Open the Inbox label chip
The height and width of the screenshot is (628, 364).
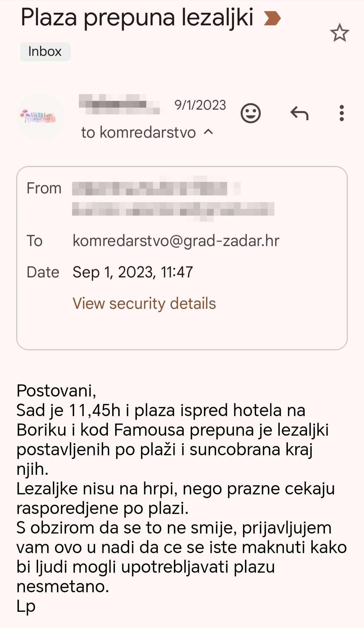tap(45, 52)
